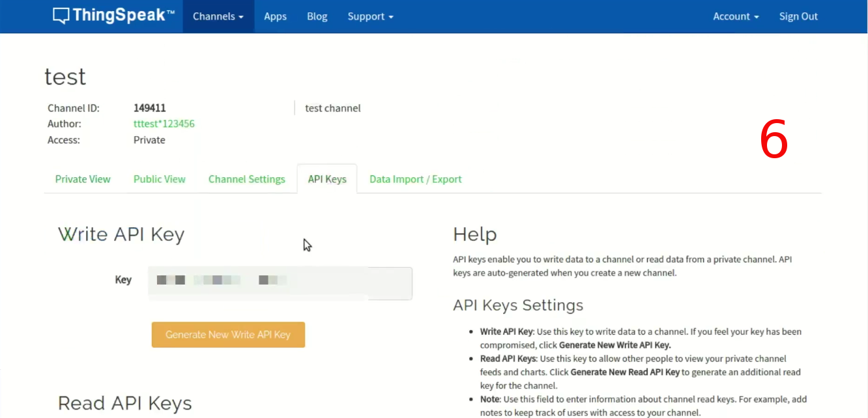Click the API Keys Settings heading

[x=518, y=305]
